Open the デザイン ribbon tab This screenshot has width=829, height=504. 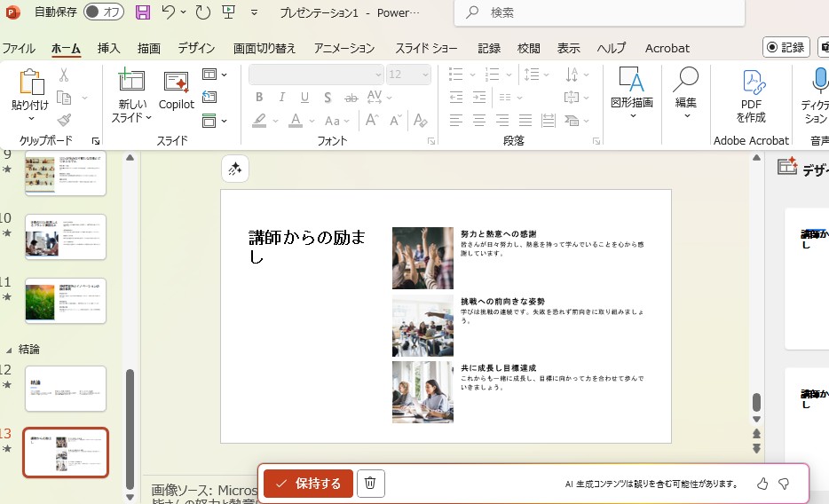pyautogui.click(x=196, y=48)
